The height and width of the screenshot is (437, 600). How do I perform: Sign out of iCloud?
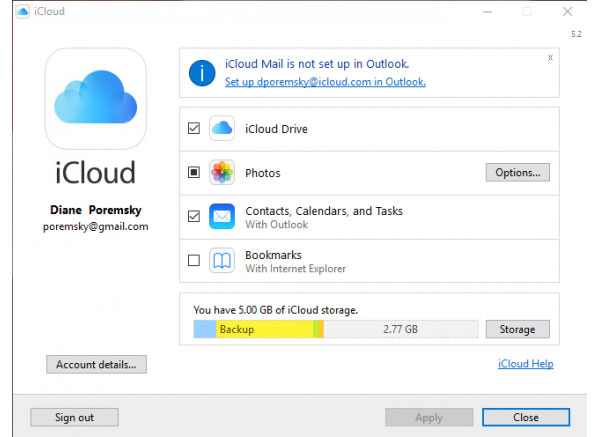74,417
